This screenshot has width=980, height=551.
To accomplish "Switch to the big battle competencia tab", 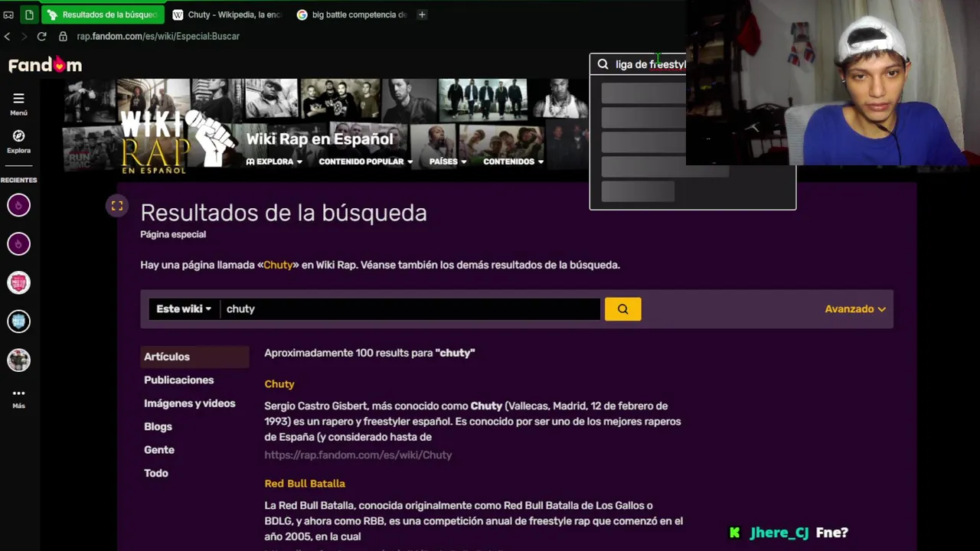I will 352,15.
